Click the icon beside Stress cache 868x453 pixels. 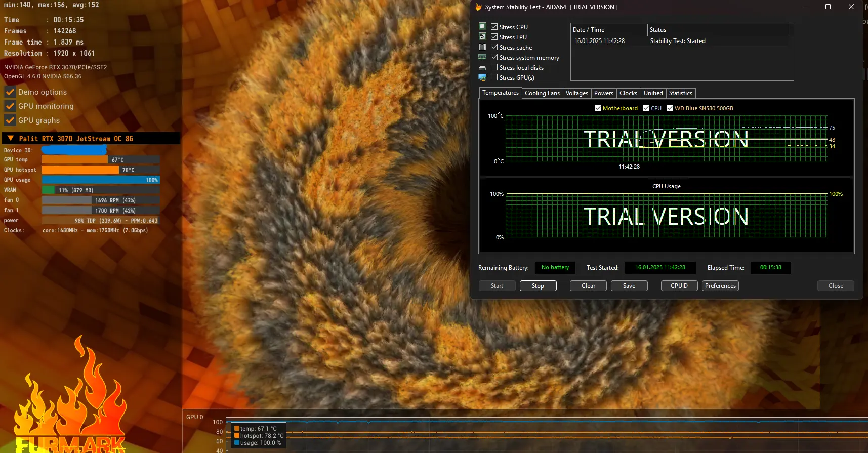point(482,47)
